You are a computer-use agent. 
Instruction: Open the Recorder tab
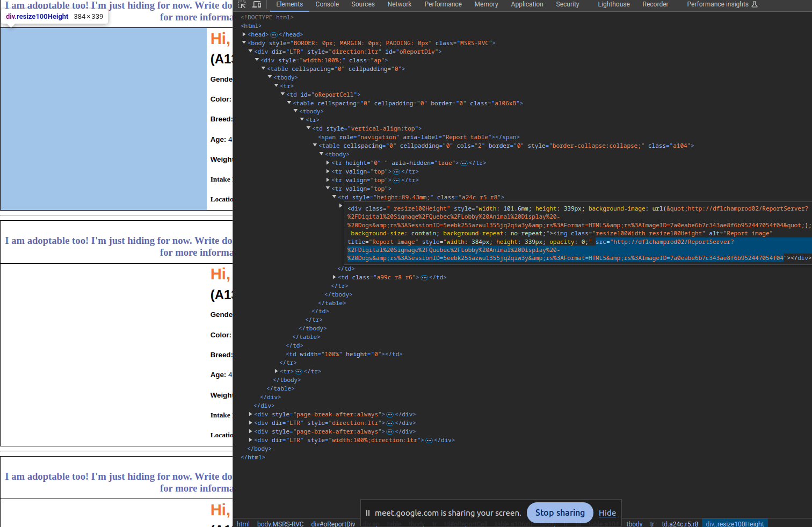point(655,4)
